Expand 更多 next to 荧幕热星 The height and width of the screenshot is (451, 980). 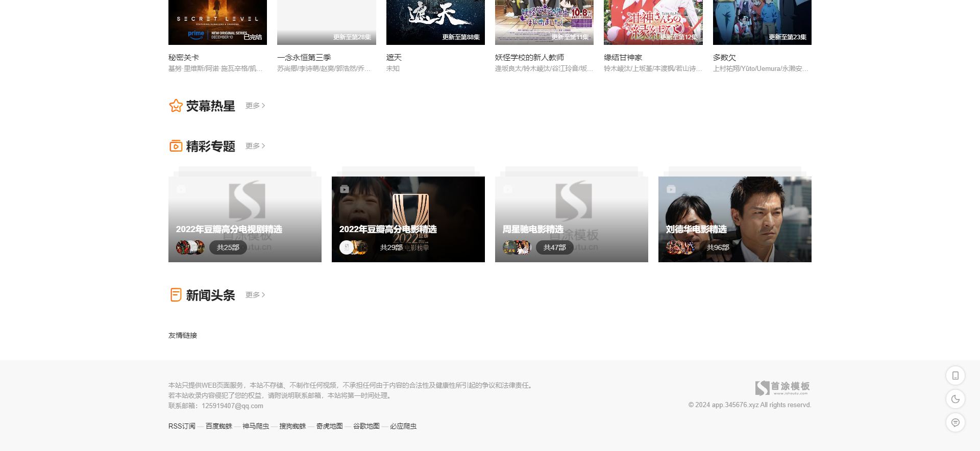point(255,106)
